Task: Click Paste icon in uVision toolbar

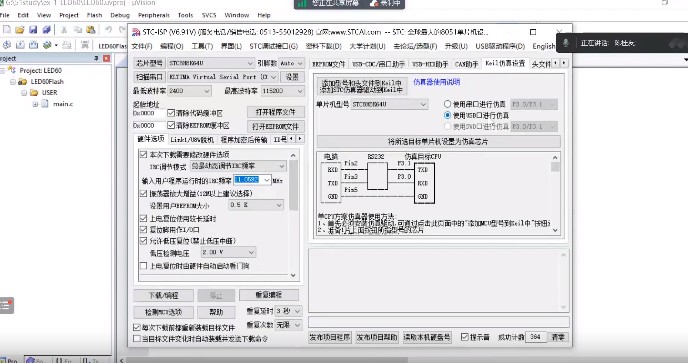Action: [91, 30]
